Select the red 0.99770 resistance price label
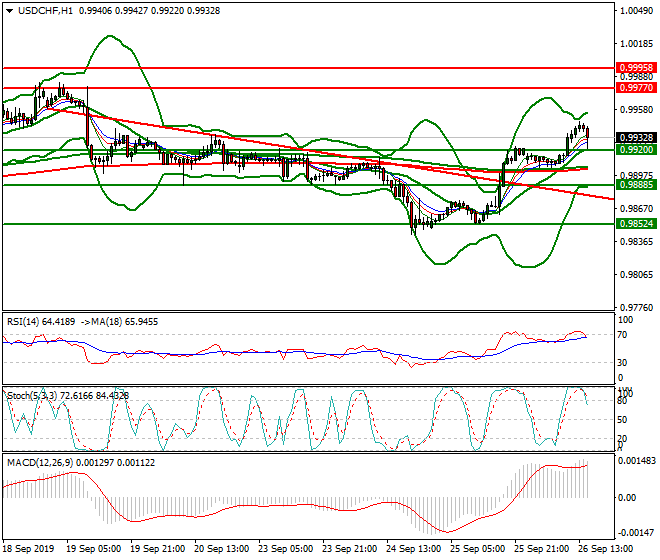Image resolution: width=660 pixels, height=560 pixels. pyautogui.click(x=636, y=88)
